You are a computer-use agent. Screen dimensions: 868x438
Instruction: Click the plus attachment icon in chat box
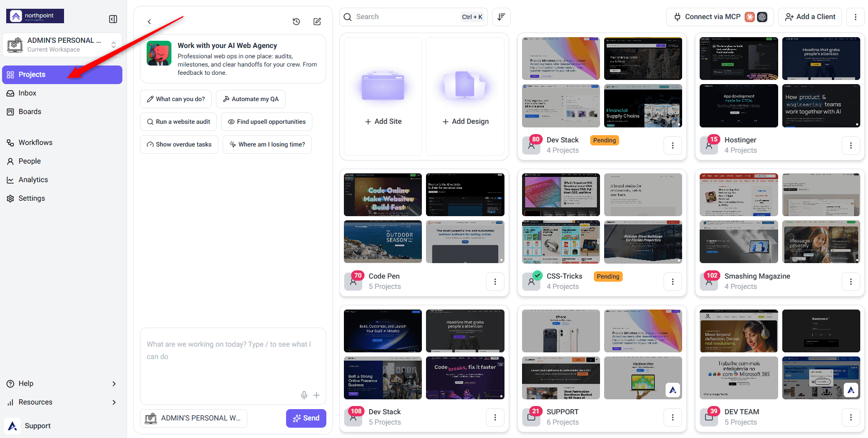pyautogui.click(x=317, y=395)
